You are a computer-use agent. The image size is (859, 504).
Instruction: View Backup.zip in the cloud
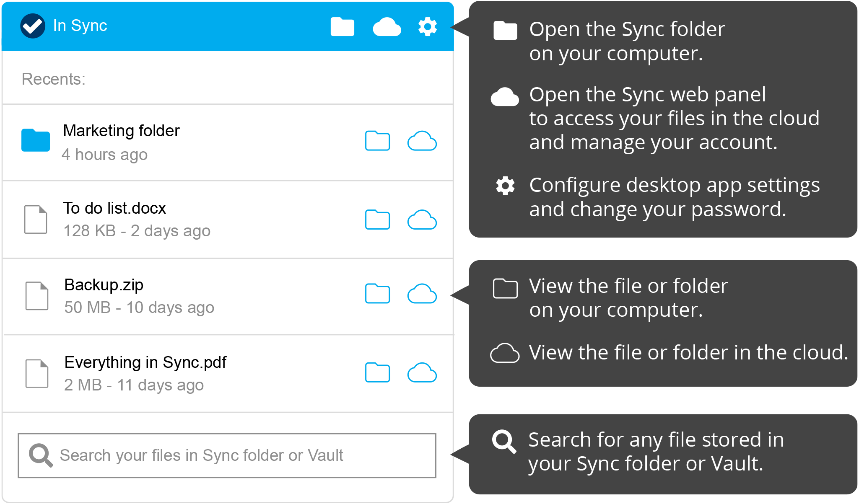[x=422, y=293]
